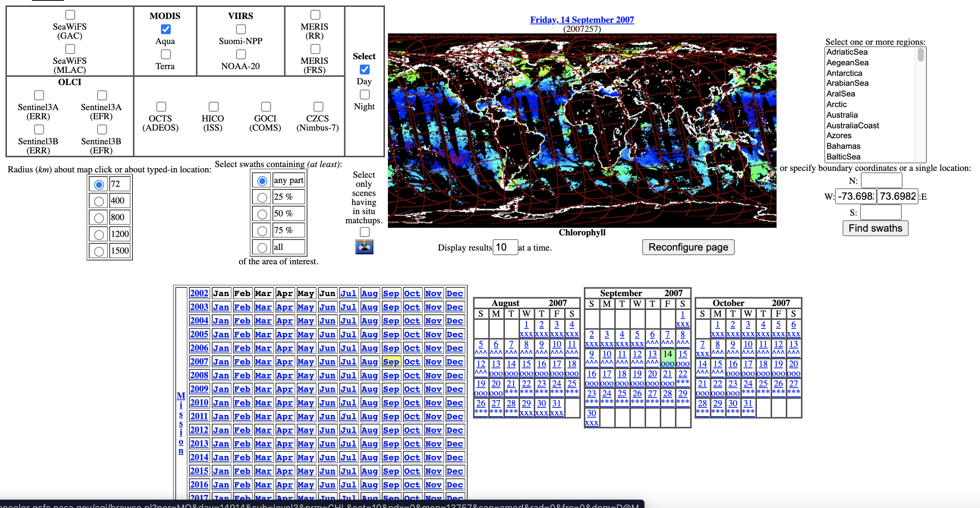This screenshot has height=508, width=980.
Task: Open year 2002 in the calendar table
Action: [199, 293]
